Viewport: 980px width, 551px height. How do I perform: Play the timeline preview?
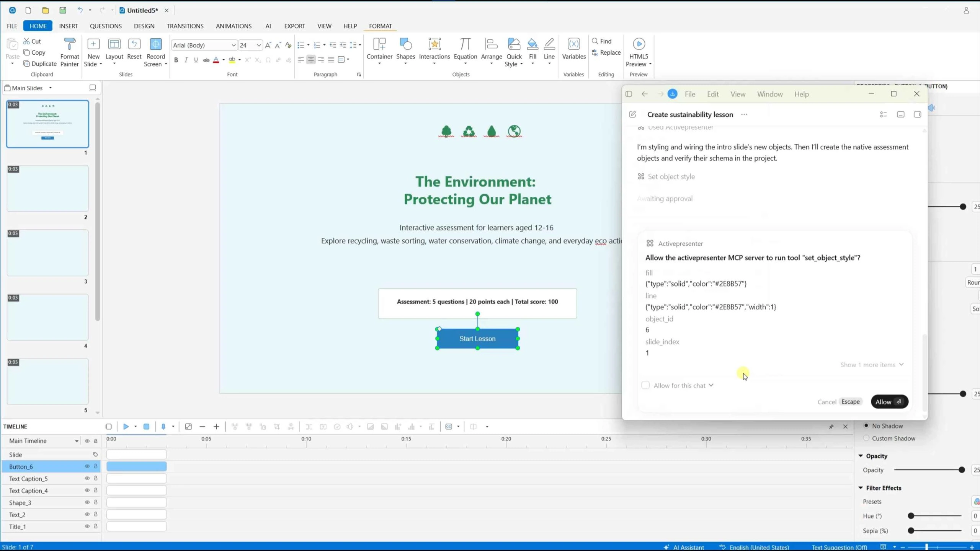126,427
